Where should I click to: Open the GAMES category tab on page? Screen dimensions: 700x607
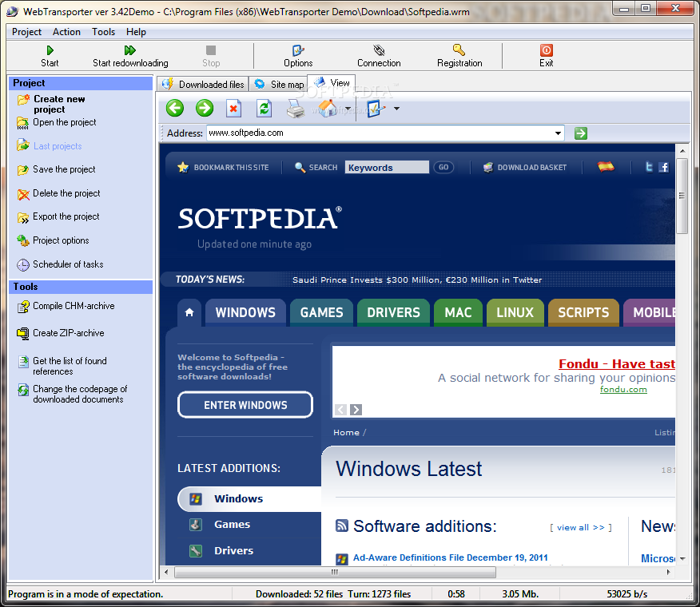(321, 312)
